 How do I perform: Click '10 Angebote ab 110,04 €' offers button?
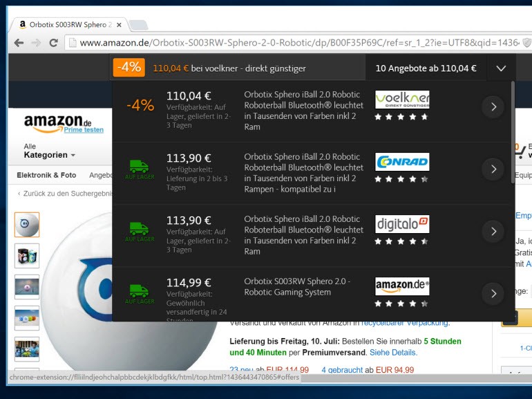point(426,68)
